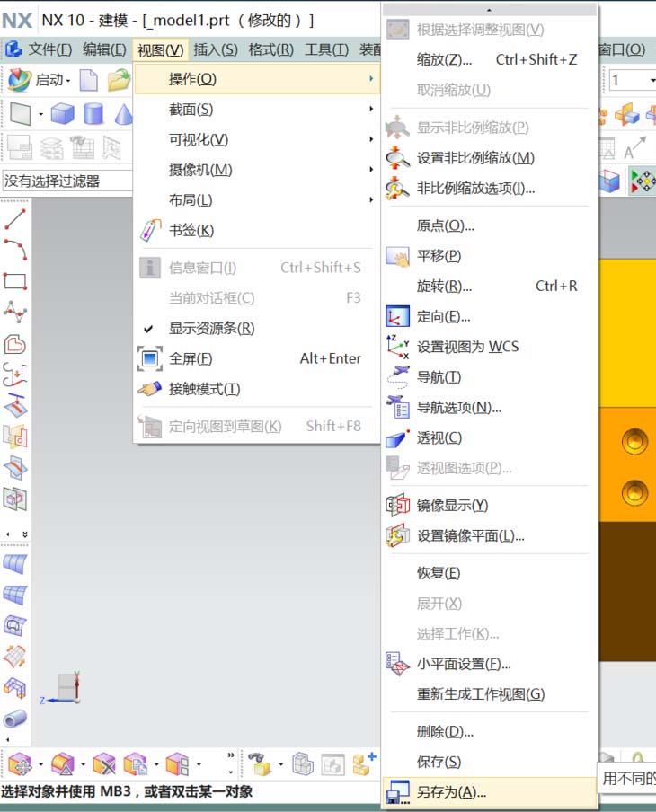656x812 pixels.
Task: Click the binoculars find object icon
Action: point(260,763)
